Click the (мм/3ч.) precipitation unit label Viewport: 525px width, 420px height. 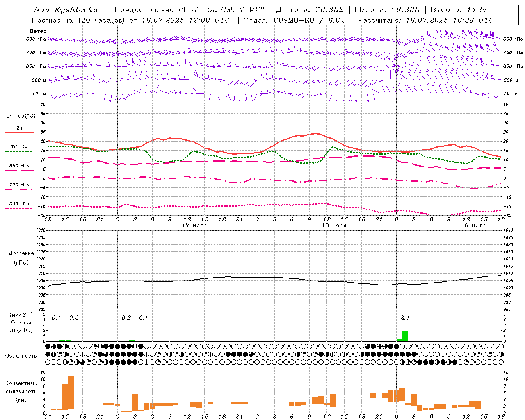click(21, 315)
